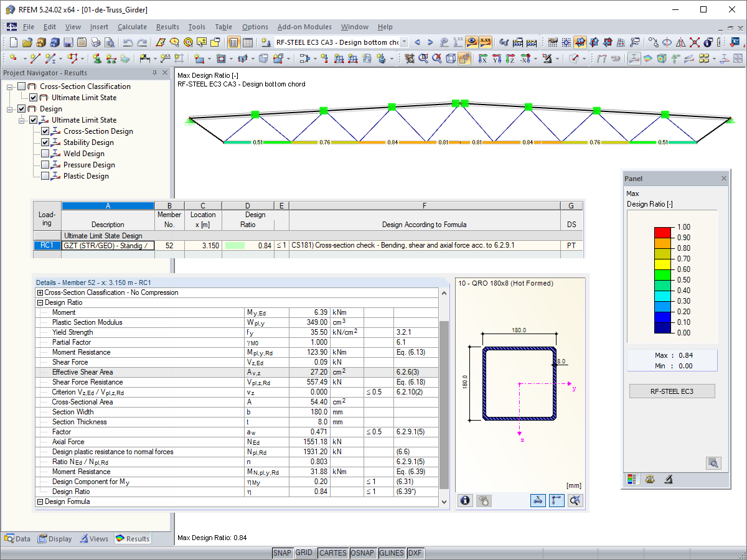Toggle show result values x.xx icon
Viewport: 747px width, 560px height.
[x=486, y=42]
